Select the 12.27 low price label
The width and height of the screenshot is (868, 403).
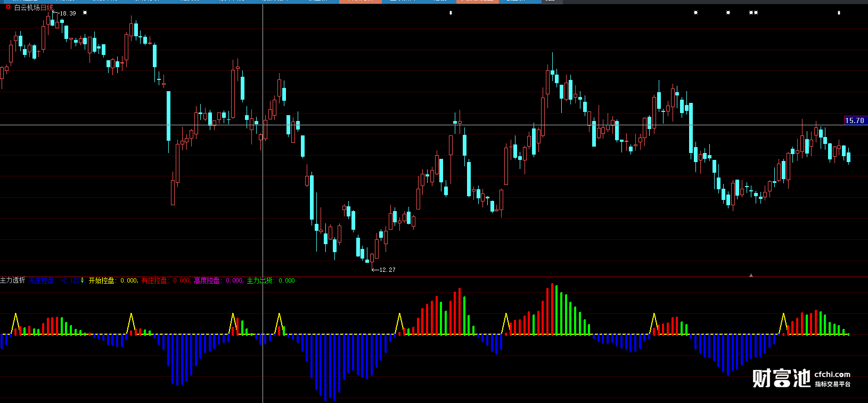pyautogui.click(x=387, y=270)
